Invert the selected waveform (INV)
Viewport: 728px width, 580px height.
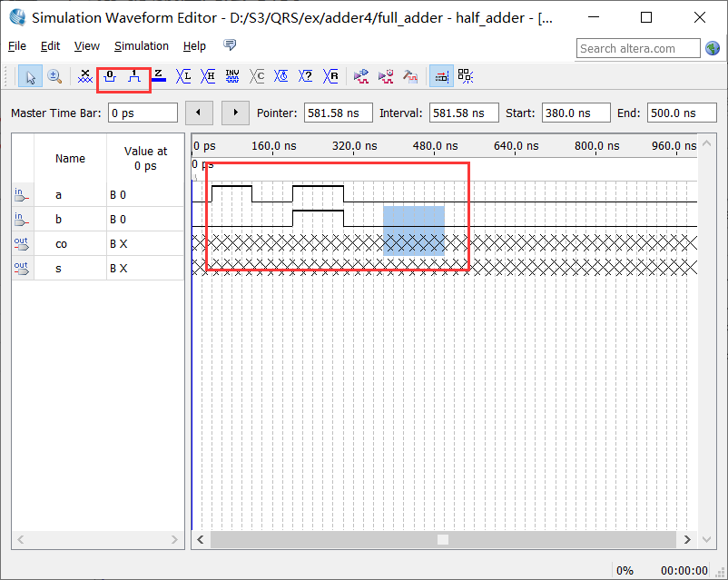click(x=232, y=76)
